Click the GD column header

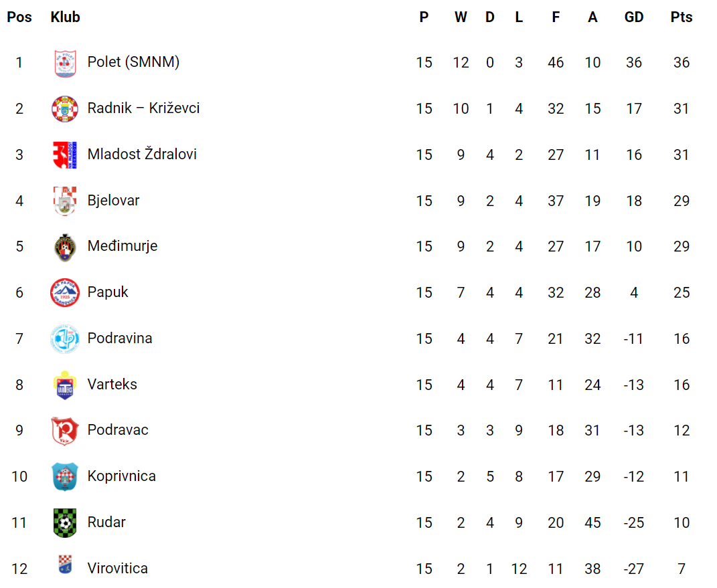point(633,17)
